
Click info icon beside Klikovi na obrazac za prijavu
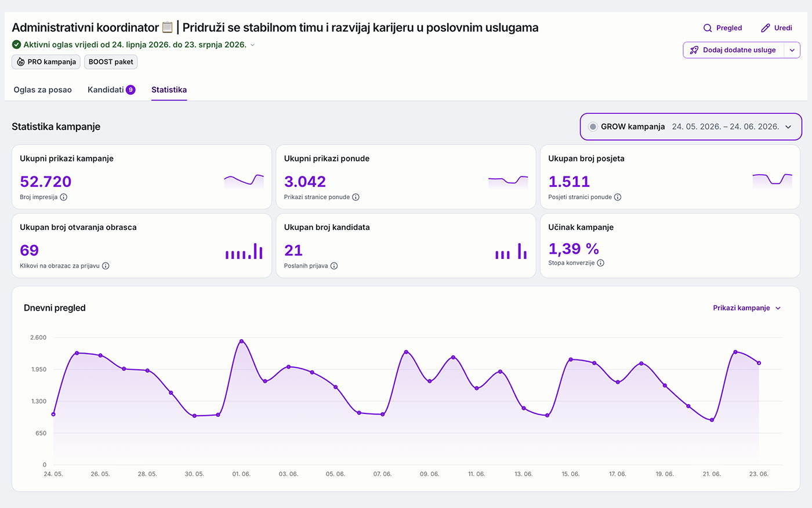coord(106,266)
